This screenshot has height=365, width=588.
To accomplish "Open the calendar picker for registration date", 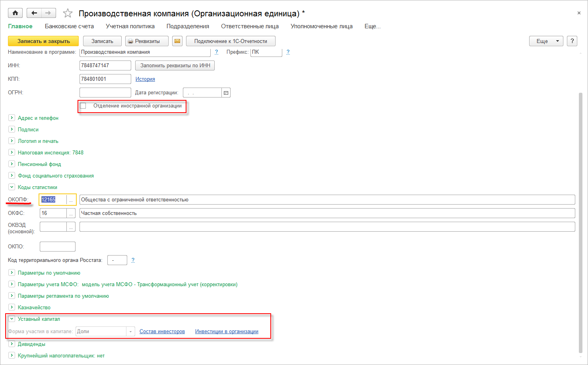I will click(226, 93).
